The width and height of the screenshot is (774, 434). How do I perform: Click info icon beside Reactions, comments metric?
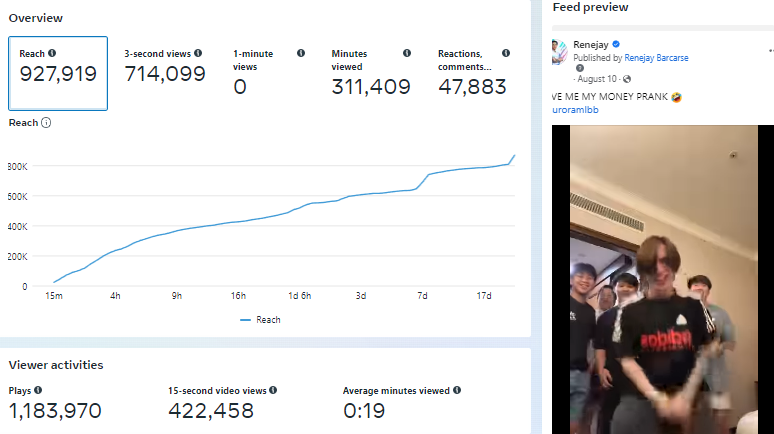(506, 53)
